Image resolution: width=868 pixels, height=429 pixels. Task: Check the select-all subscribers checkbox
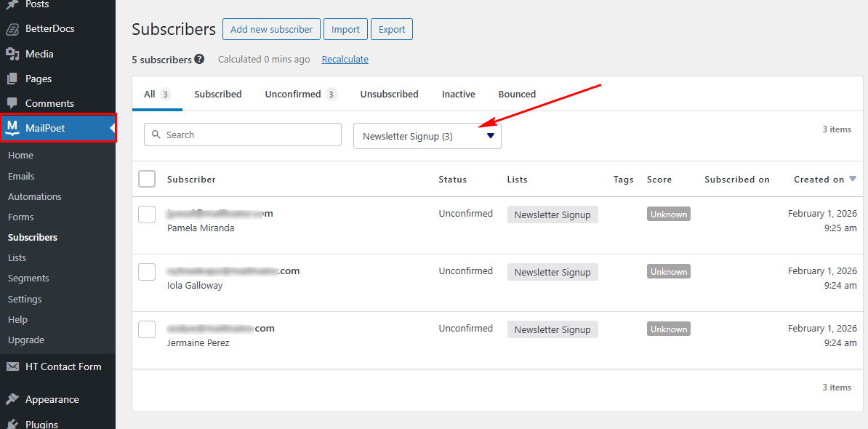(x=146, y=178)
